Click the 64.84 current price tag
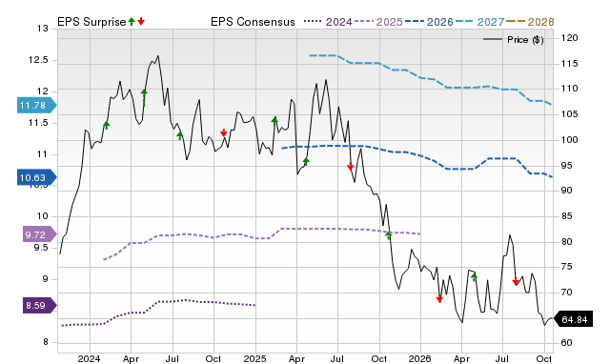 pyautogui.click(x=573, y=319)
